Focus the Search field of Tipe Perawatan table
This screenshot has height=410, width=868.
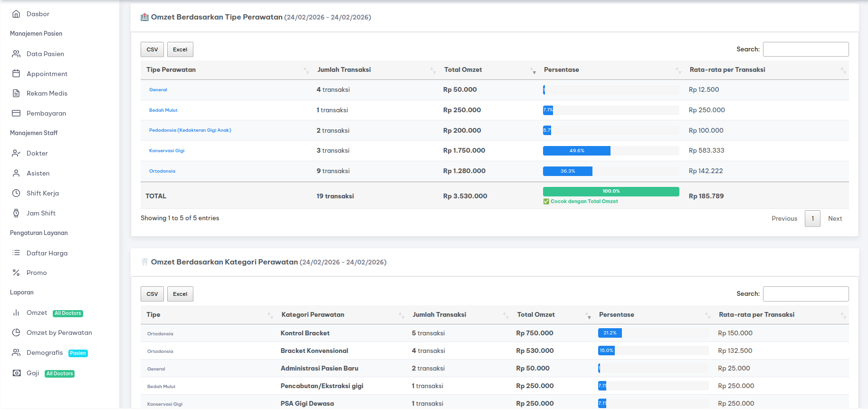pos(805,49)
